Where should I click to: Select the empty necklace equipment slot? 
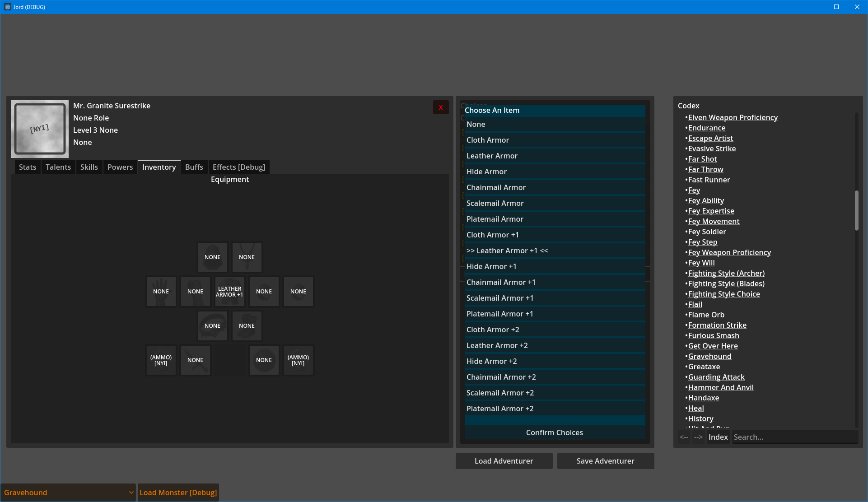pyautogui.click(x=247, y=257)
